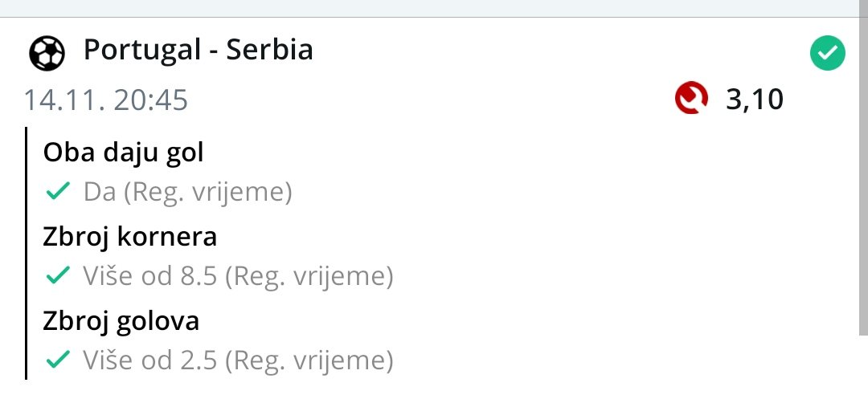This screenshot has height=403, width=868.
Task: Click the gray header strip at top
Action: point(434,8)
